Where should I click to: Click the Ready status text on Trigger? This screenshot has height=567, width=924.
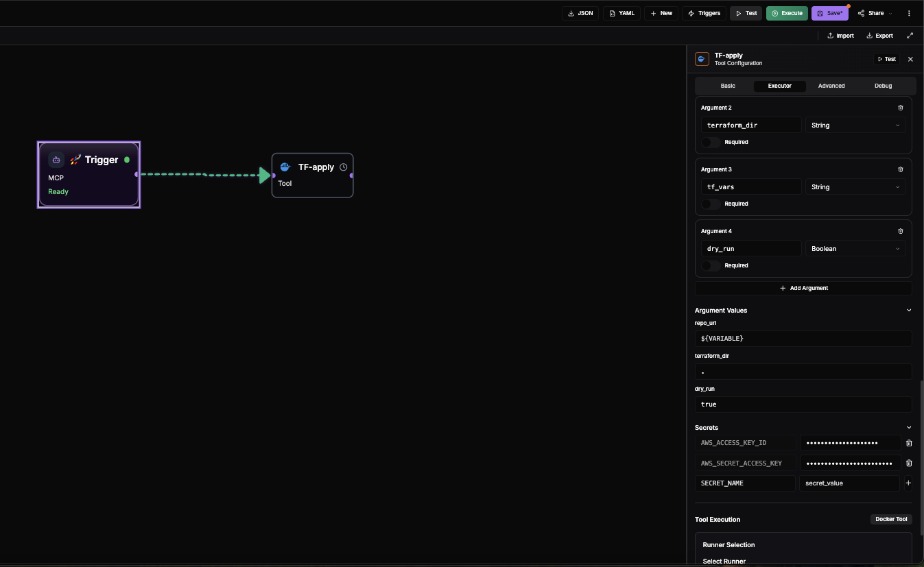58,191
